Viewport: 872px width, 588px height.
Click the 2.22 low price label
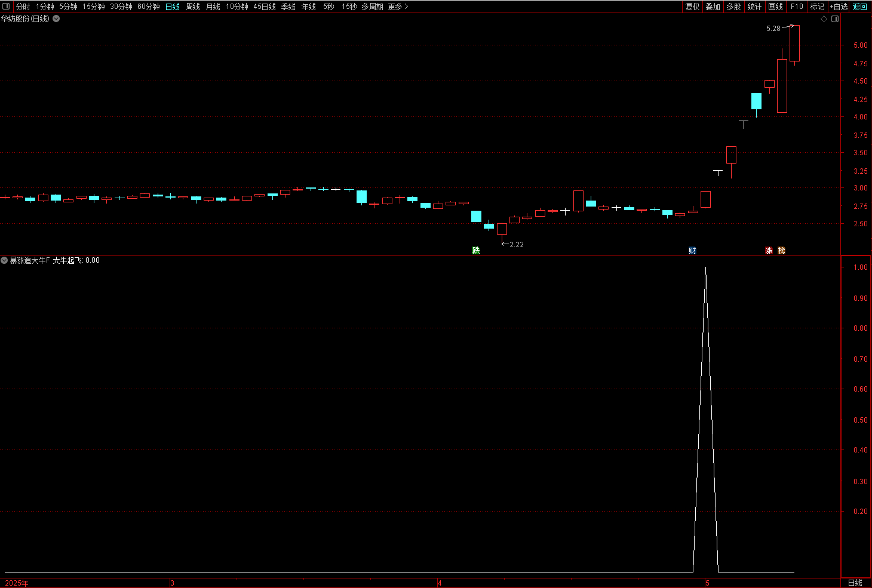tap(517, 245)
